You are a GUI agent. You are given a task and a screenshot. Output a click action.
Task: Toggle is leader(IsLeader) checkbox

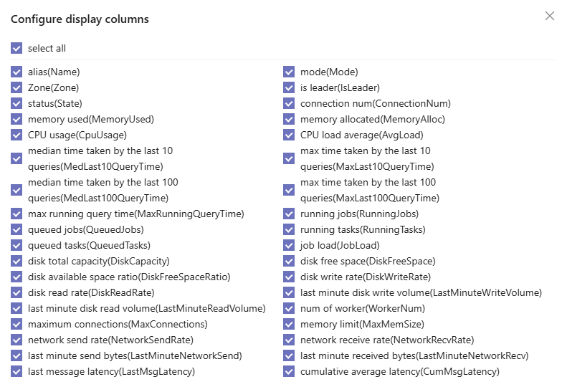coord(289,87)
